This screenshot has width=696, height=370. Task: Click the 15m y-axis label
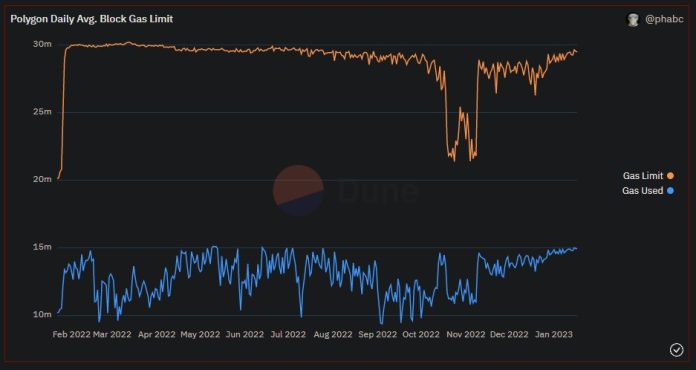[x=43, y=247]
